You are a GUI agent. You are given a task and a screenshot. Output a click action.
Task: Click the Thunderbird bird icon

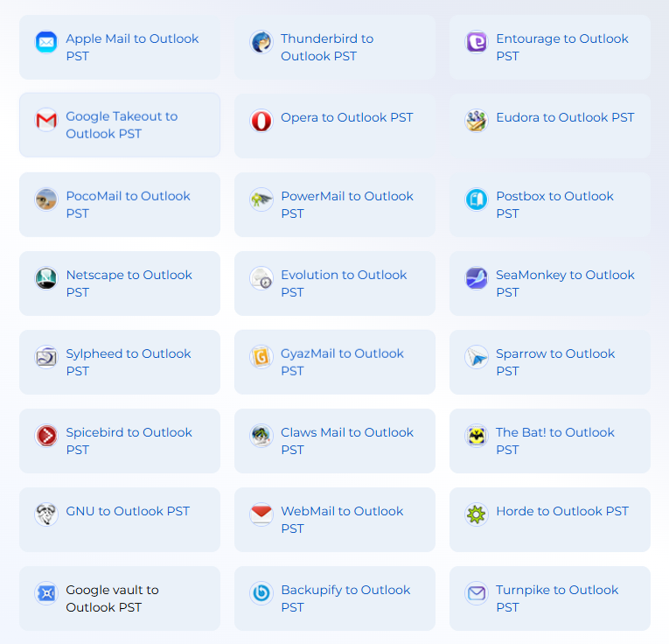[x=261, y=42]
